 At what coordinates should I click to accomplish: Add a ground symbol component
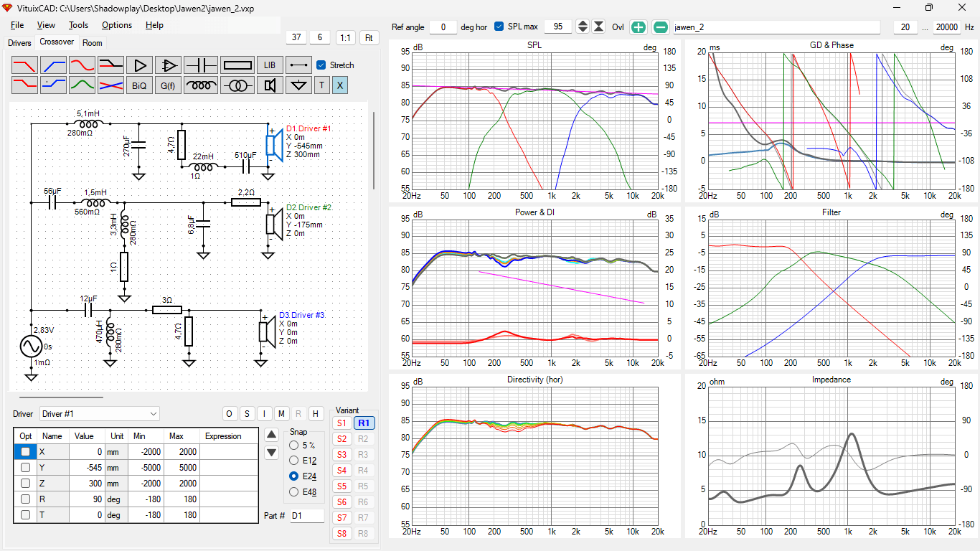(x=298, y=85)
